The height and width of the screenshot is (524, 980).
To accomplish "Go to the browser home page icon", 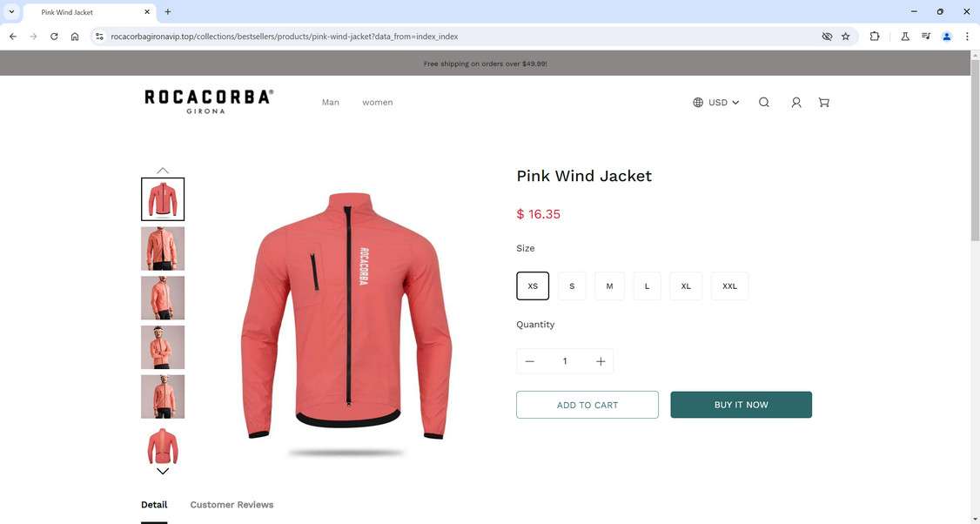I will point(75,37).
